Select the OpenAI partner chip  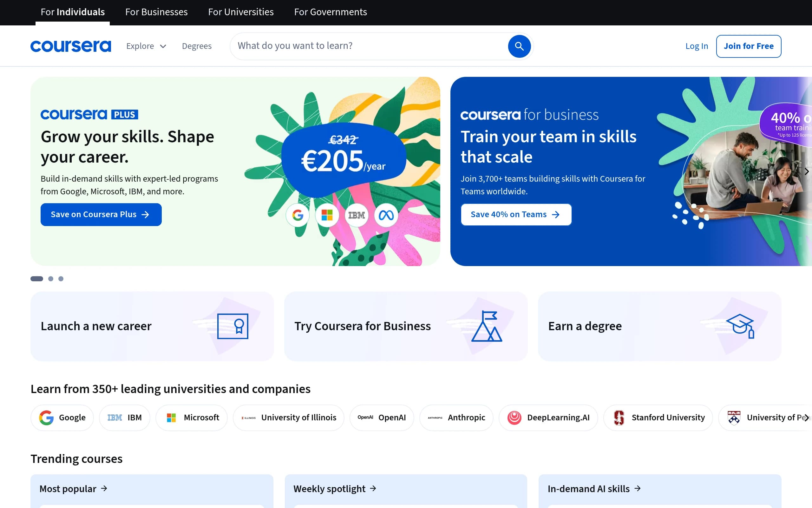point(382,418)
